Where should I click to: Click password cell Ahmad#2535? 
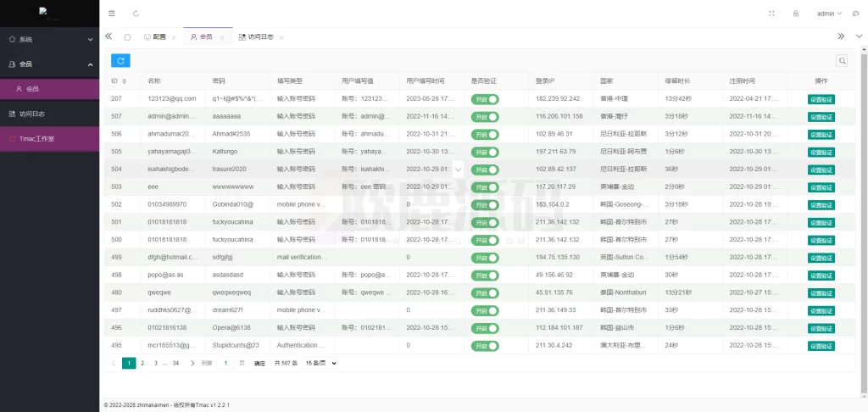232,134
